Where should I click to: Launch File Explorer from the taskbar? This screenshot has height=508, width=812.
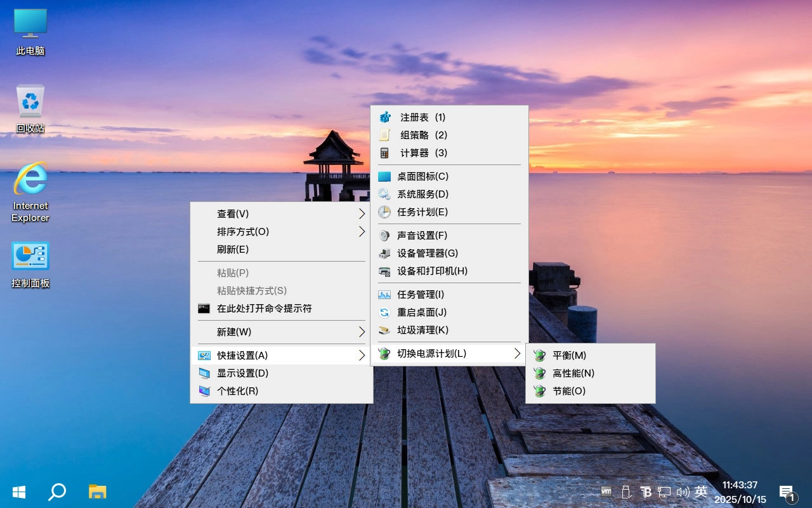97,491
